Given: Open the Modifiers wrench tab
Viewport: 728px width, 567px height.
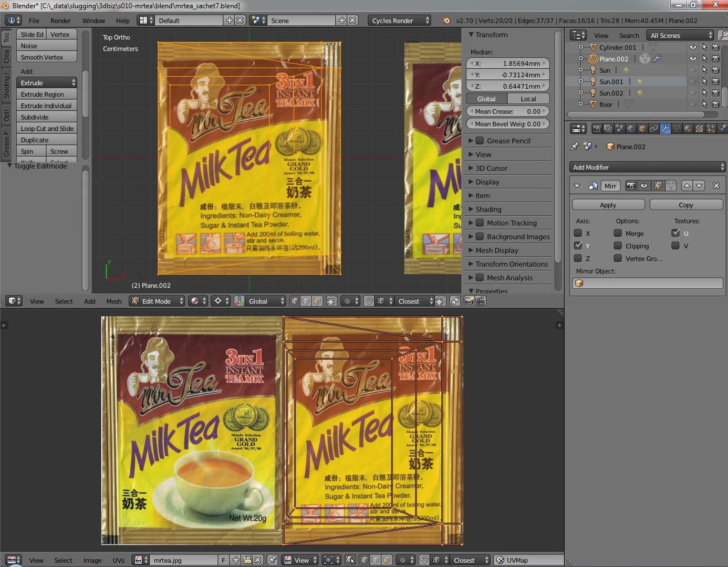Looking at the screenshot, I should (x=665, y=129).
